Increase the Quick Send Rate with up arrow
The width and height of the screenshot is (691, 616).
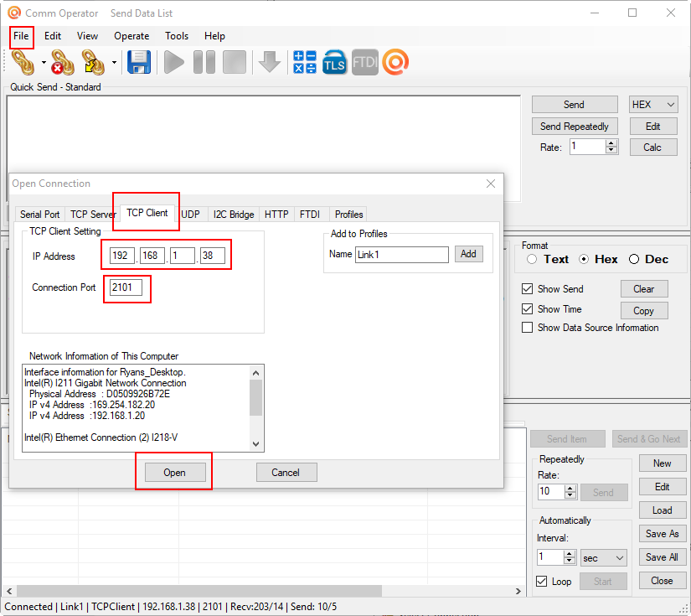611,143
